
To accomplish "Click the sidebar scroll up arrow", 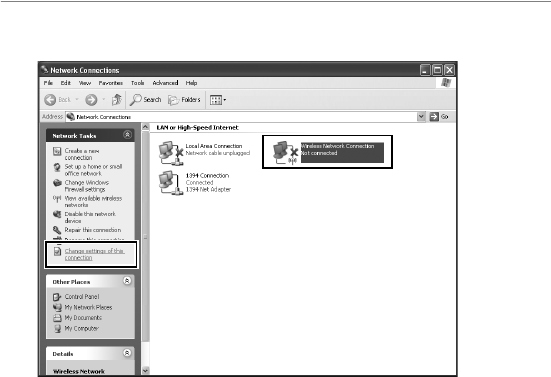I will [145, 127].
